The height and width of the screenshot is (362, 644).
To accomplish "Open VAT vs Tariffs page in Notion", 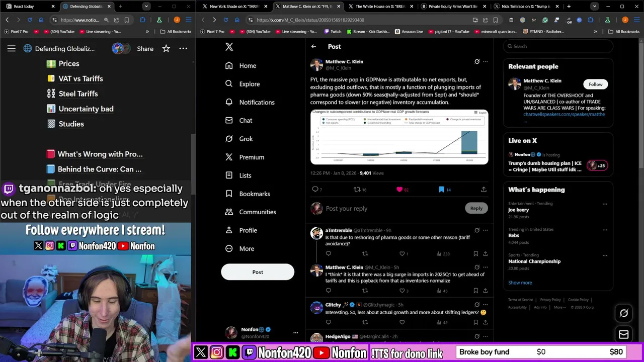I will [75, 79].
